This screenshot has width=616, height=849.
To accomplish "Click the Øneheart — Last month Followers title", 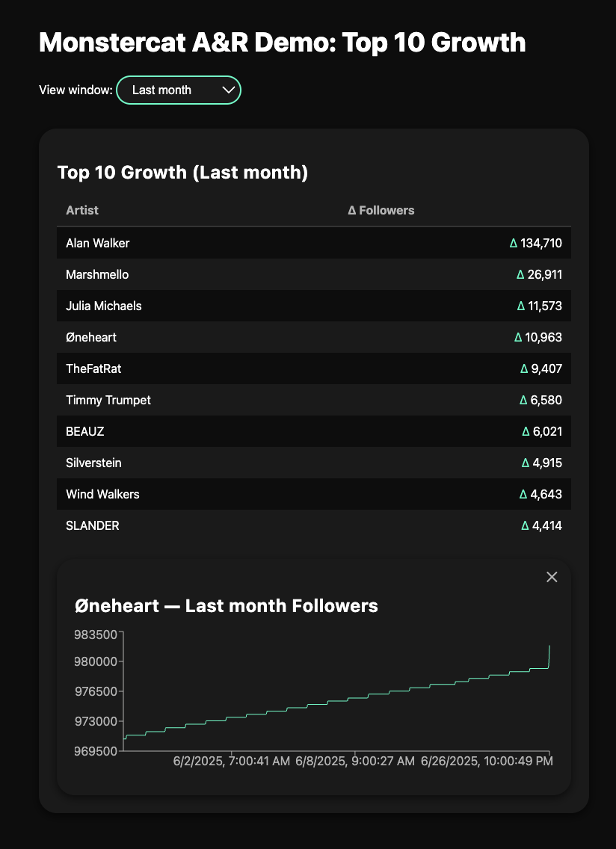I will (x=227, y=606).
